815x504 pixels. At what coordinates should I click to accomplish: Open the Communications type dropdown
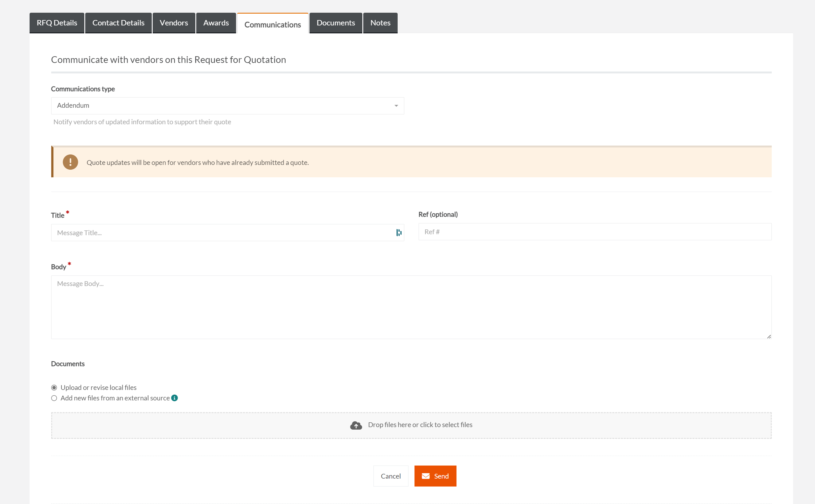click(227, 106)
